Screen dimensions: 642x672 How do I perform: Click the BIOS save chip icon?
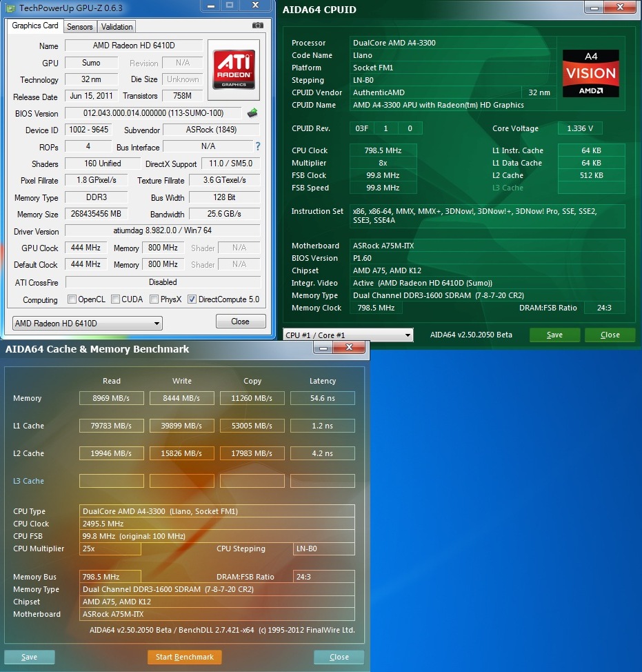(x=252, y=113)
